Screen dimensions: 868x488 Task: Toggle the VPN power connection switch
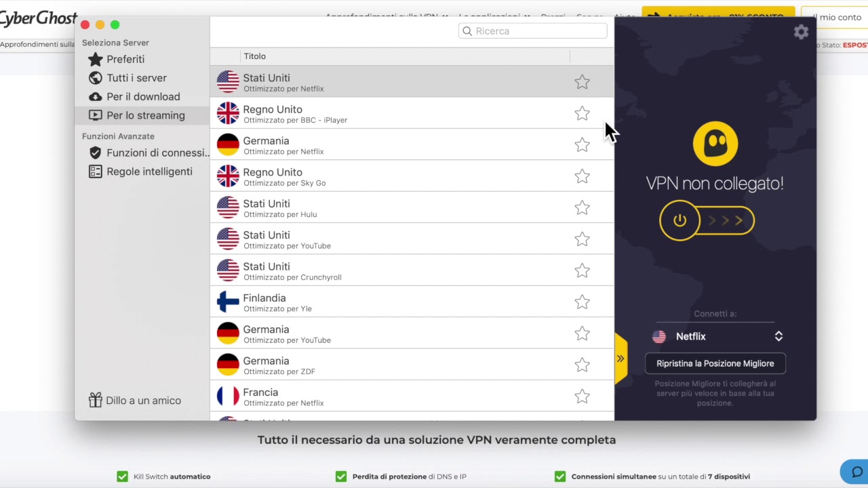pos(707,220)
